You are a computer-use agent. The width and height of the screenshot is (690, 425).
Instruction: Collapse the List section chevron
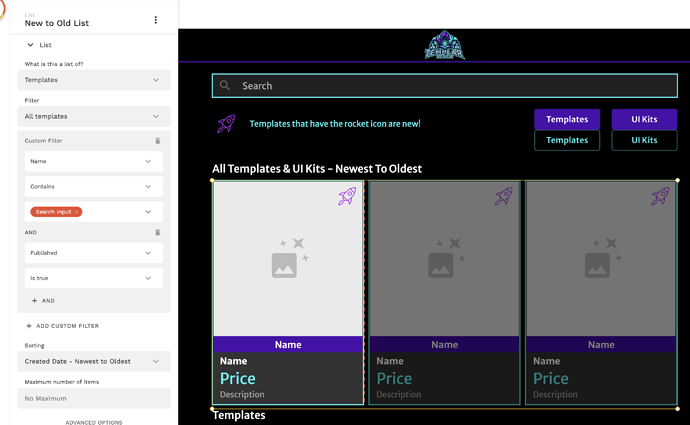coord(30,45)
